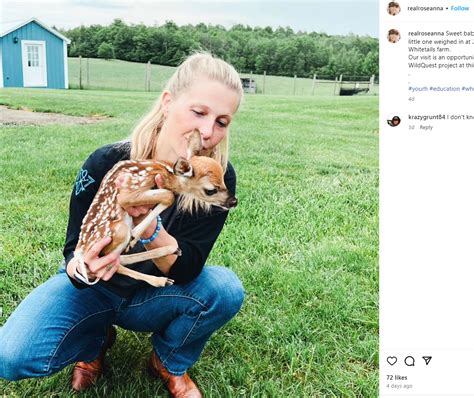Click realroseanna's avatar beside the caption
474x398 pixels.
tap(394, 36)
